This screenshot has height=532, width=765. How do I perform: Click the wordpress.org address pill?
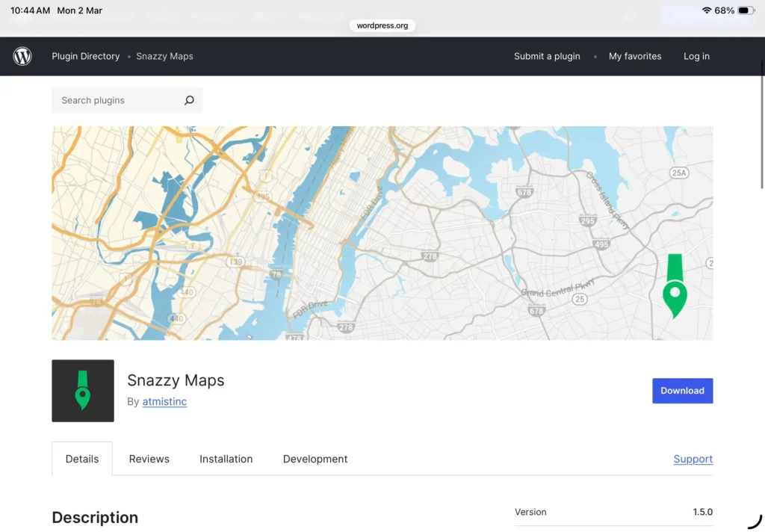382,25
